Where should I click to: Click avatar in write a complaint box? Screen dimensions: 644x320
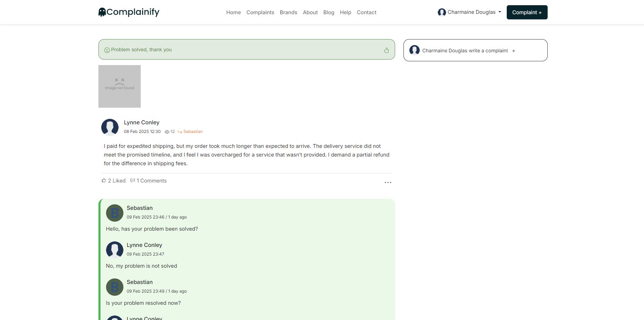[x=415, y=50]
